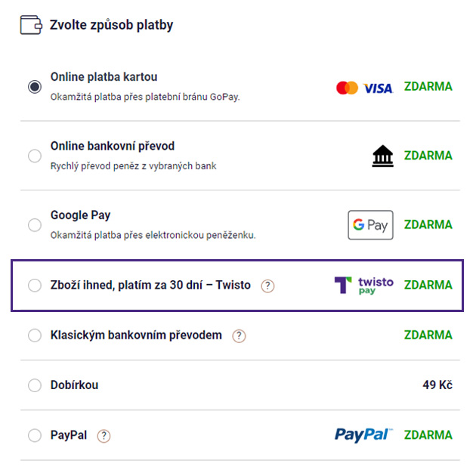Open help icon for Klasickým bankovním převodem
Viewport: 476px width, 476px height.
[239, 335]
